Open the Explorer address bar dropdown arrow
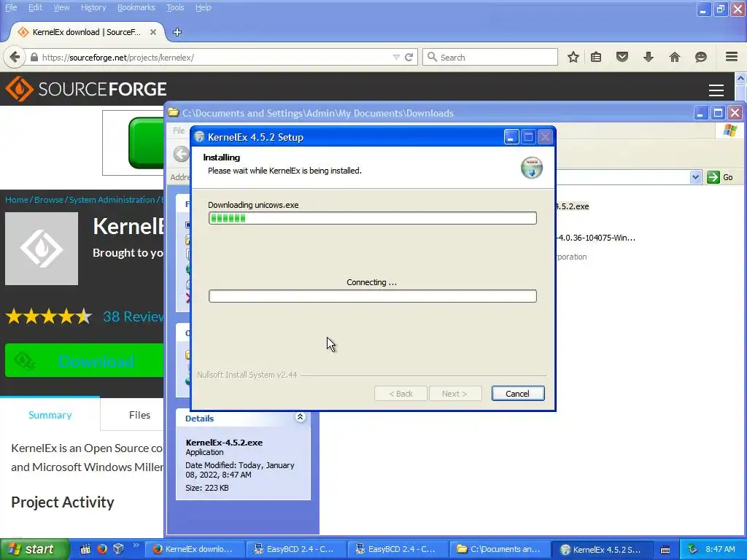This screenshot has height=560, width=747. coord(695,177)
